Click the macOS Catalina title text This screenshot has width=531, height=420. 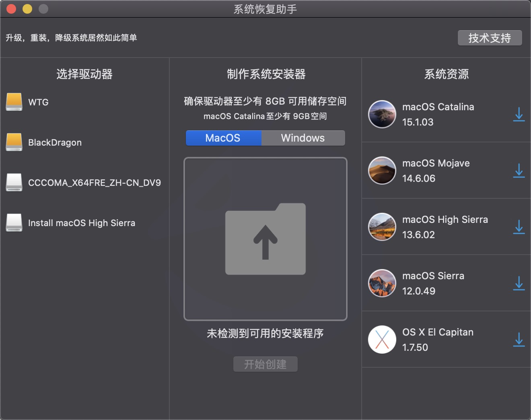click(438, 107)
